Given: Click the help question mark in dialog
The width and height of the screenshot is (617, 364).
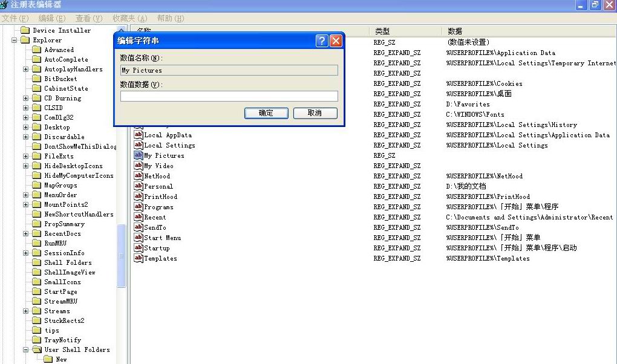Looking at the screenshot, I should coord(322,41).
